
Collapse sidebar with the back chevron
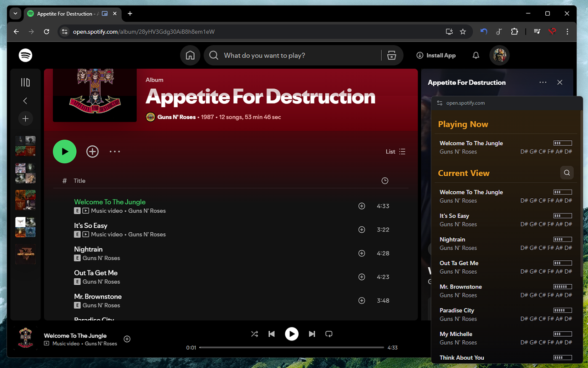25,101
